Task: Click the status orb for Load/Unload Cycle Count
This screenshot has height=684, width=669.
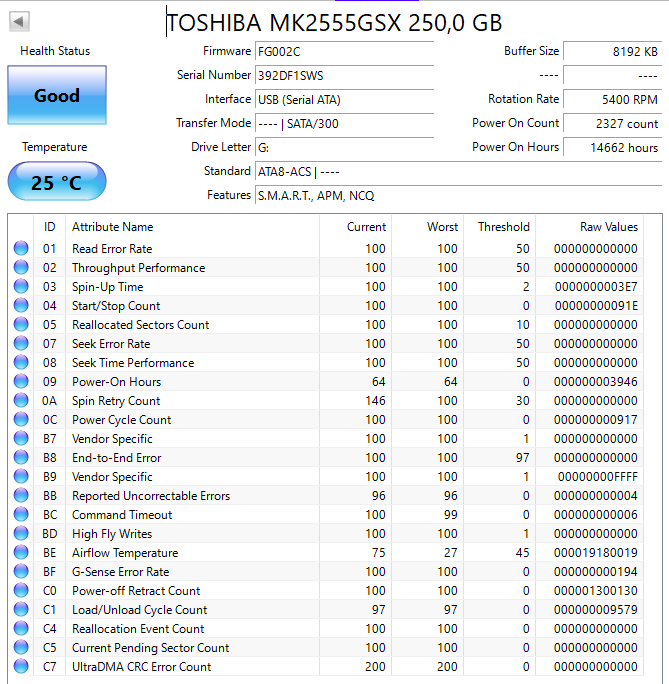Action: pyautogui.click(x=21, y=610)
